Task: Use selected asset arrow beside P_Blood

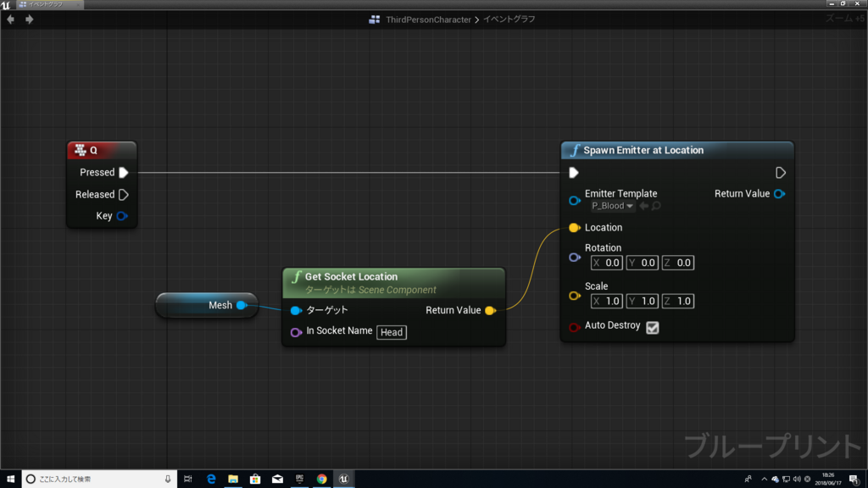Action: click(644, 206)
